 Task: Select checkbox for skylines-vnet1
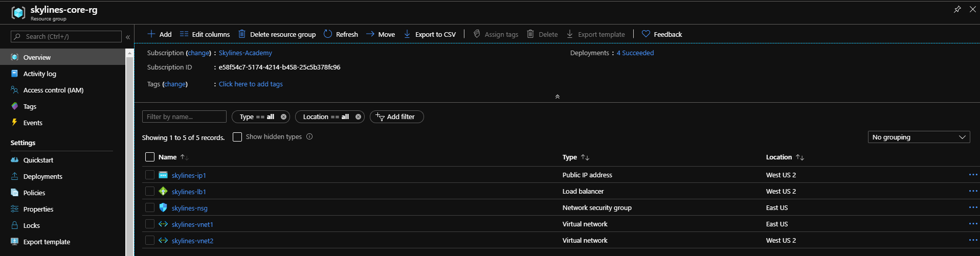pyautogui.click(x=150, y=224)
